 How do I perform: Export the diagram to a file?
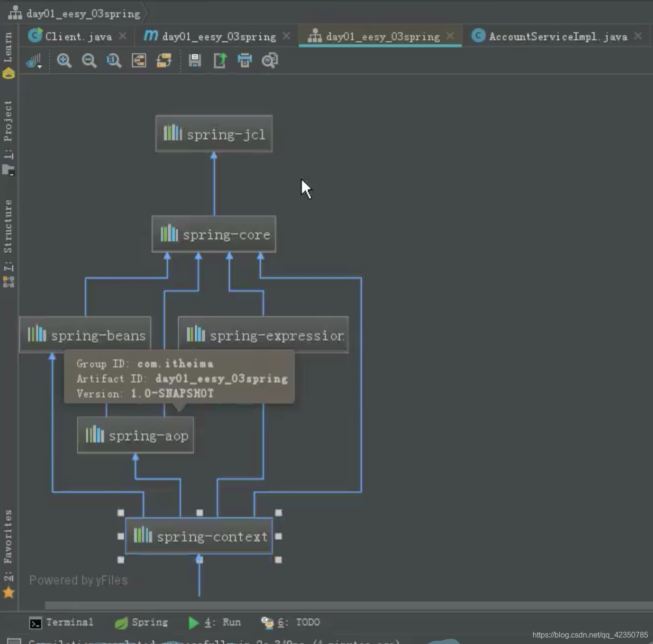tap(220, 60)
